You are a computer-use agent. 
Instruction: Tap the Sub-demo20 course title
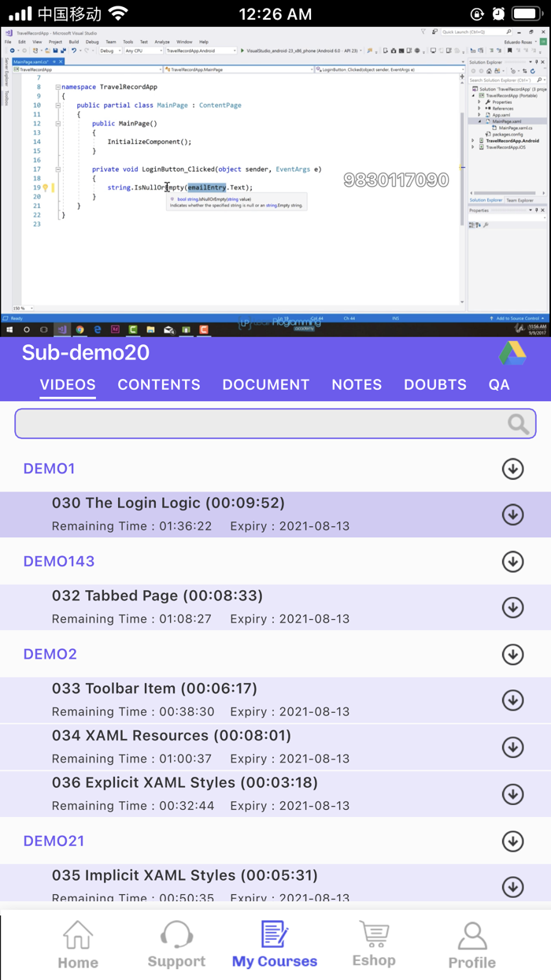(x=86, y=352)
